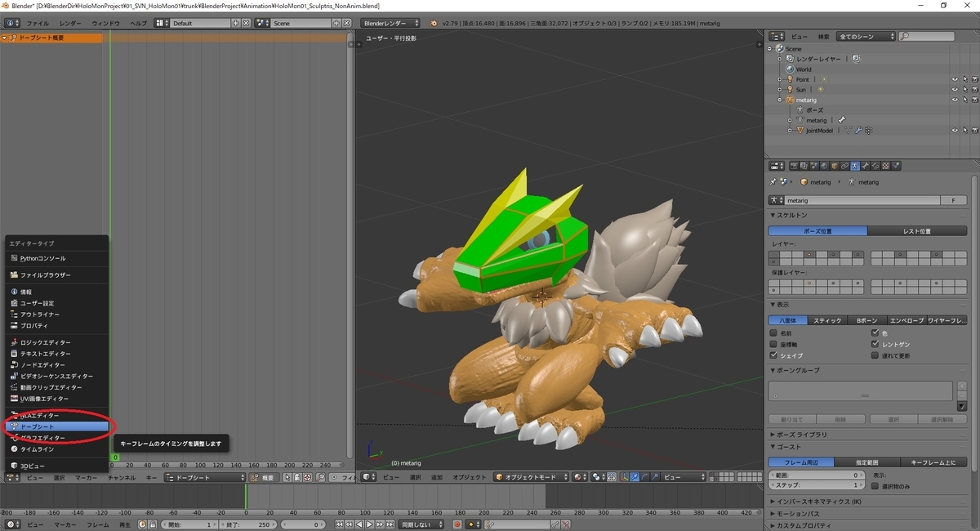Open Bone properties tab icon
The height and width of the screenshot is (531, 980).
[x=865, y=166]
